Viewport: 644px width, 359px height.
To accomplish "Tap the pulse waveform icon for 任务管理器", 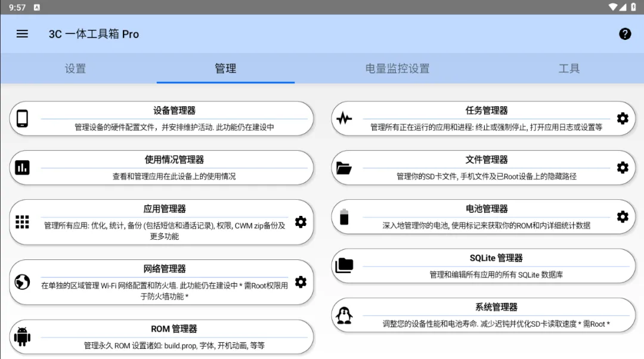I will (x=344, y=119).
